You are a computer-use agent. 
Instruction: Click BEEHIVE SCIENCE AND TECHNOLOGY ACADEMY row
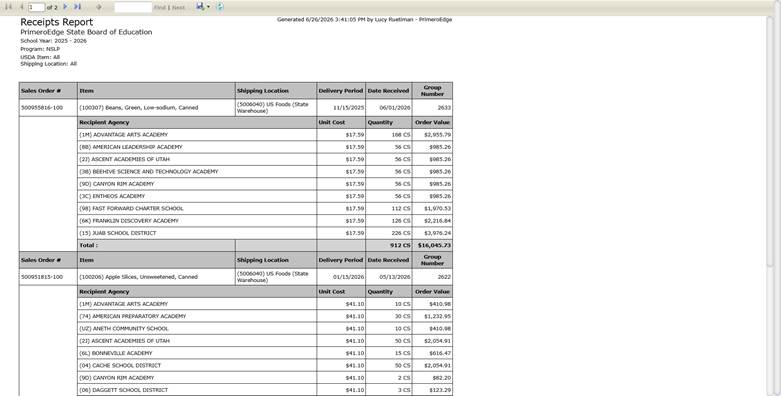(x=265, y=172)
